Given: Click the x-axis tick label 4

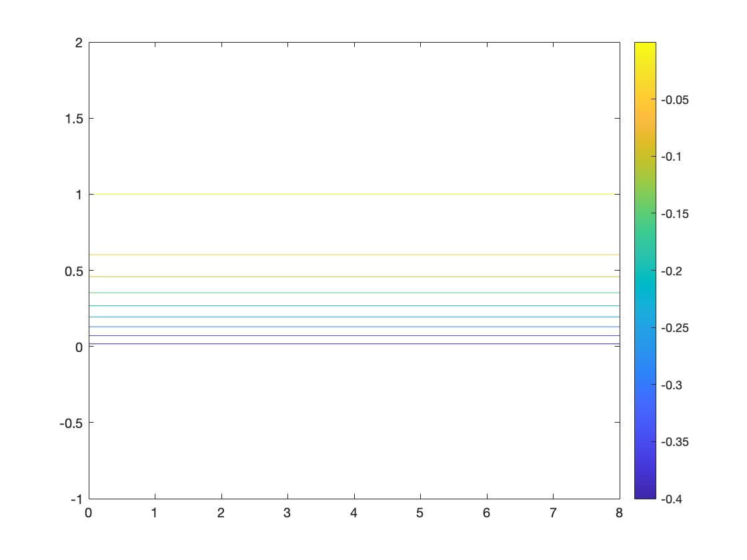Looking at the screenshot, I should pyautogui.click(x=354, y=513).
